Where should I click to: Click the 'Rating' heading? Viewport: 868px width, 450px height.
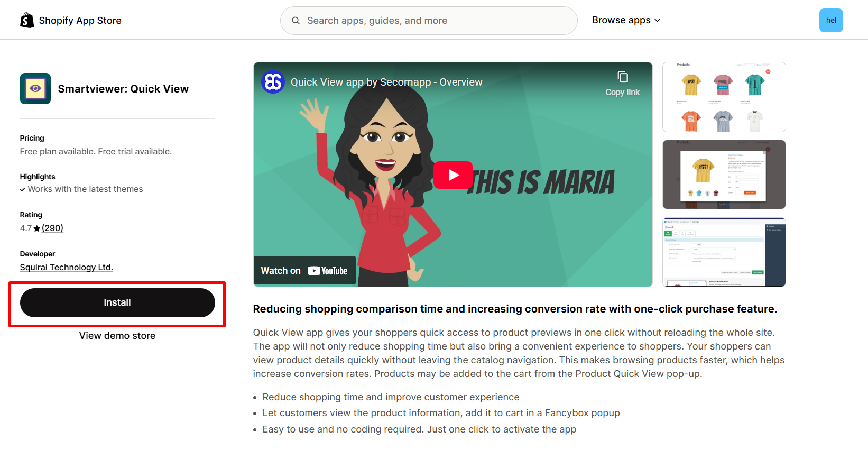point(31,215)
